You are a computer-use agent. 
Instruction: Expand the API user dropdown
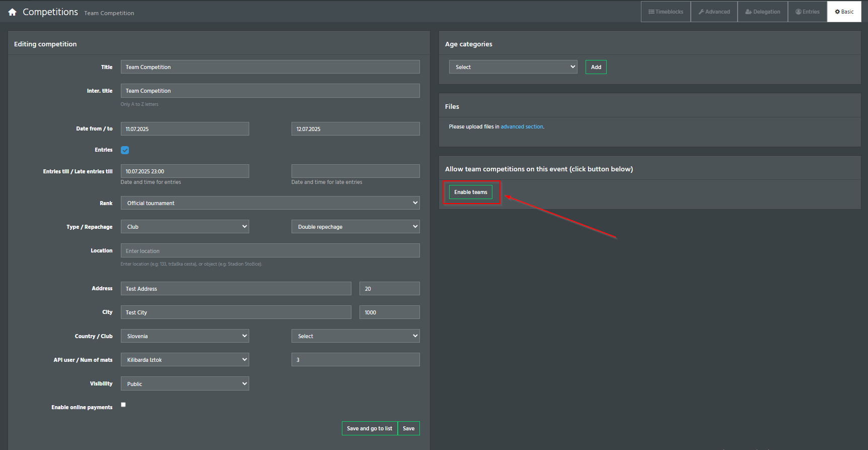click(x=185, y=360)
